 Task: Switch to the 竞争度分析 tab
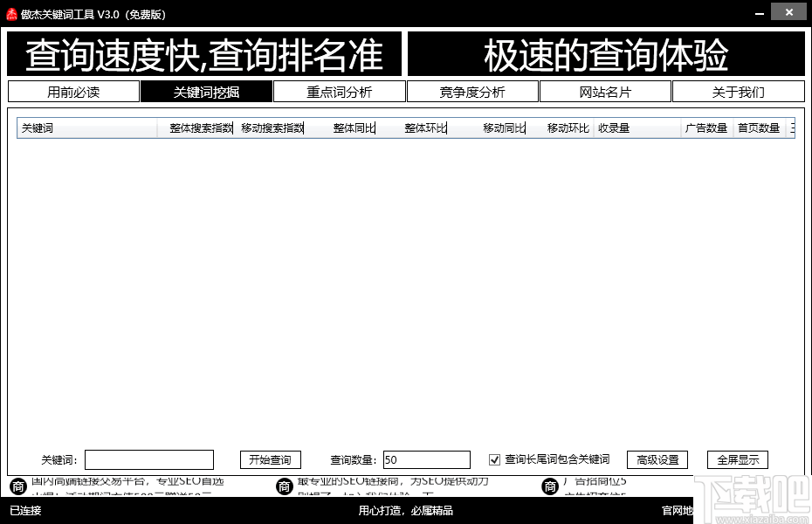[x=472, y=91]
